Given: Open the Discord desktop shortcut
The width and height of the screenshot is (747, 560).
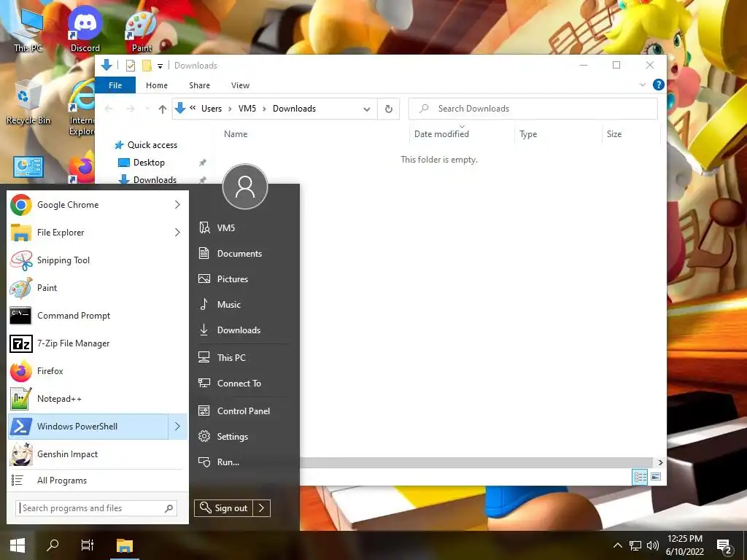Looking at the screenshot, I should [85, 29].
